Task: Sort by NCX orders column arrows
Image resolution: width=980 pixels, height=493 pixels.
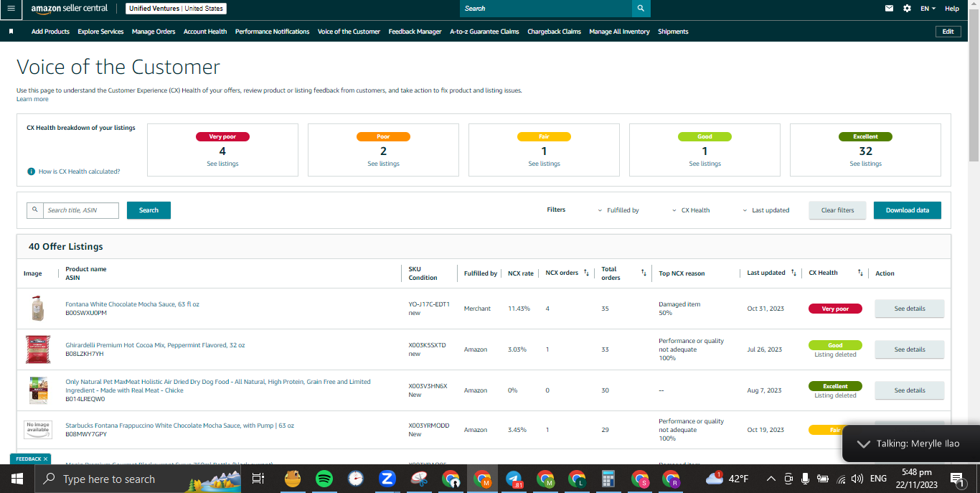Action: coord(586,273)
